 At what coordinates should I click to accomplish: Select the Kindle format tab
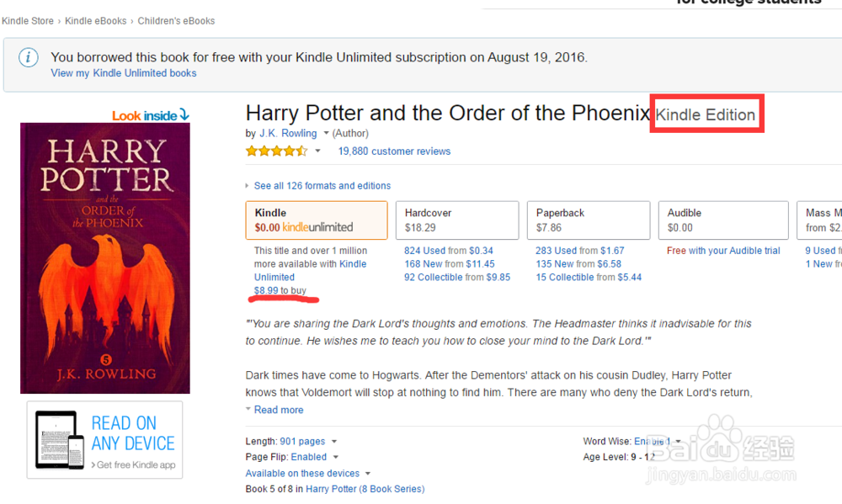click(316, 220)
